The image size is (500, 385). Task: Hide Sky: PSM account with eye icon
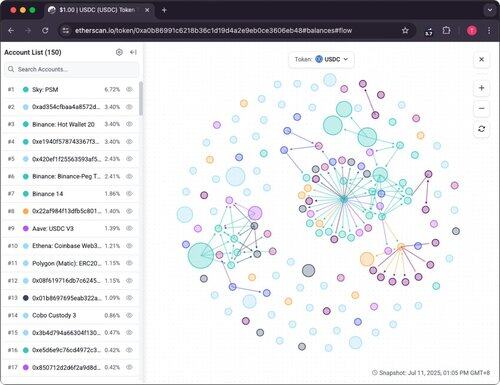(129, 89)
